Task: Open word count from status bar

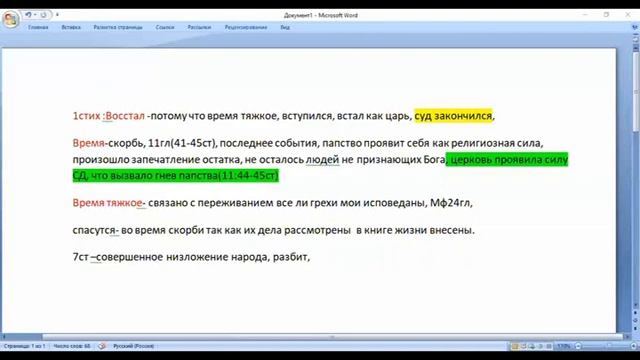Action: click(x=72, y=346)
